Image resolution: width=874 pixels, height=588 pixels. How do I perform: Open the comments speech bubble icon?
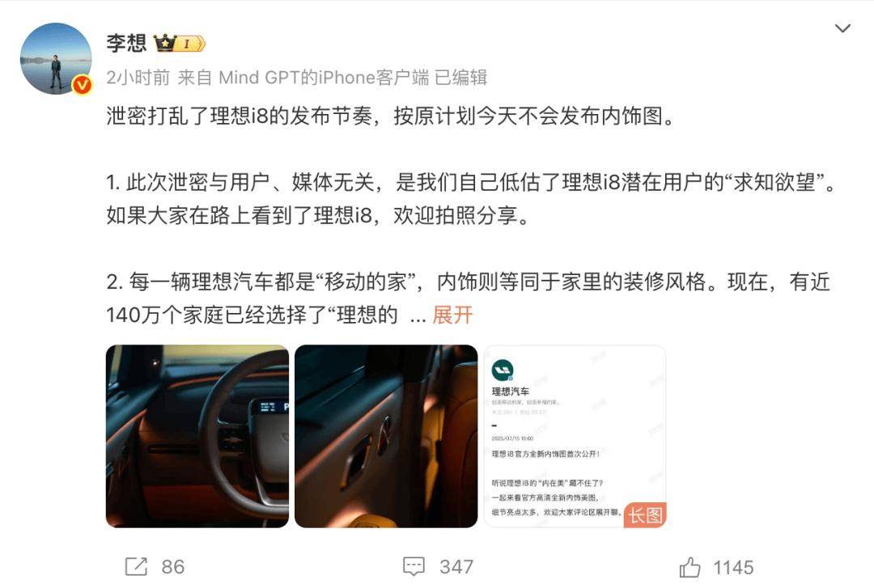click(414, 567)
